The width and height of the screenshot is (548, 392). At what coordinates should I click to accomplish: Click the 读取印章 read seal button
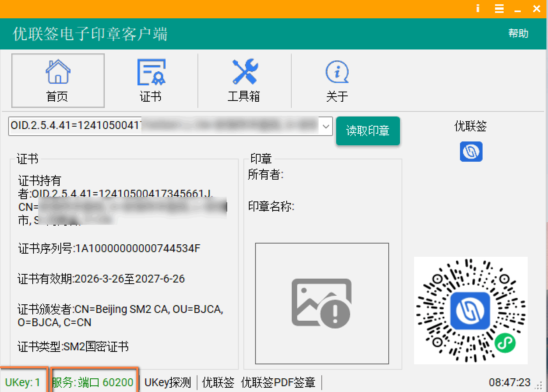pos(368,131)
